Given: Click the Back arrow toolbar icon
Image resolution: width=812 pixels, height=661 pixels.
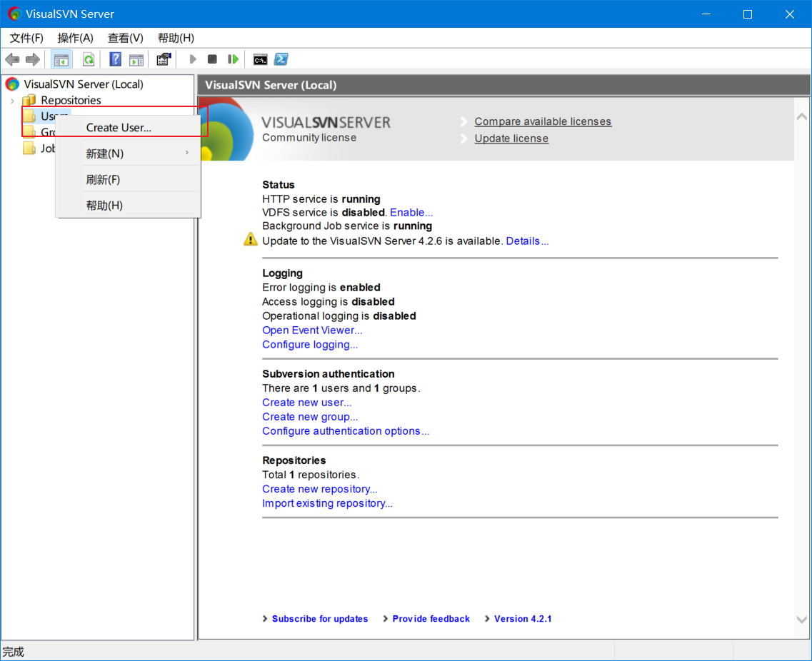Looking at the screenshot, I should coord(12,59).
